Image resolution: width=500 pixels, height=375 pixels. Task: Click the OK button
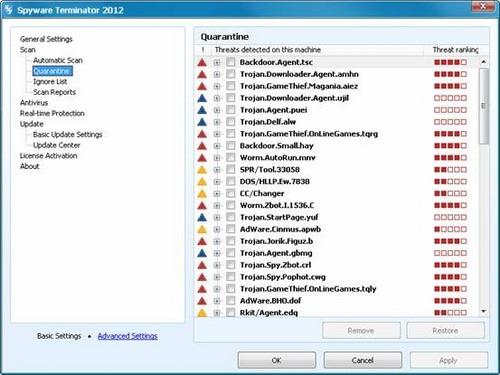(x=277, y=360)
